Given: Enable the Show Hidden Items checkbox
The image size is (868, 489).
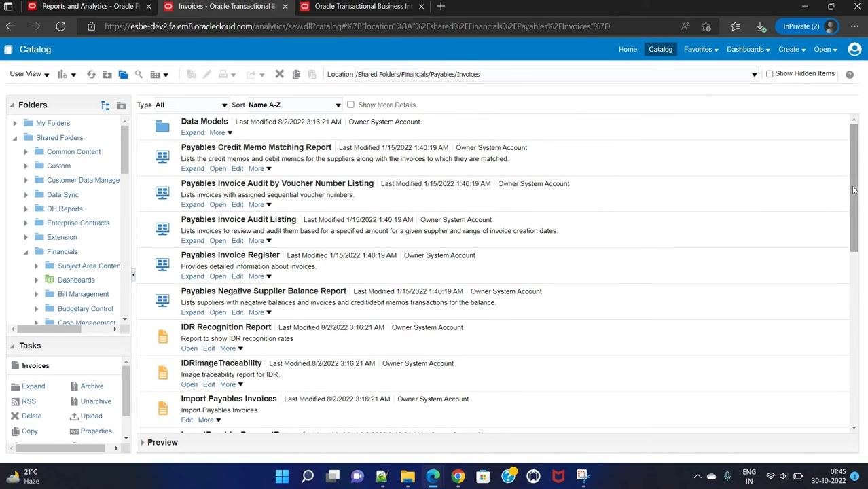Looking at the screenshot, I should click(x=770, y=74).
